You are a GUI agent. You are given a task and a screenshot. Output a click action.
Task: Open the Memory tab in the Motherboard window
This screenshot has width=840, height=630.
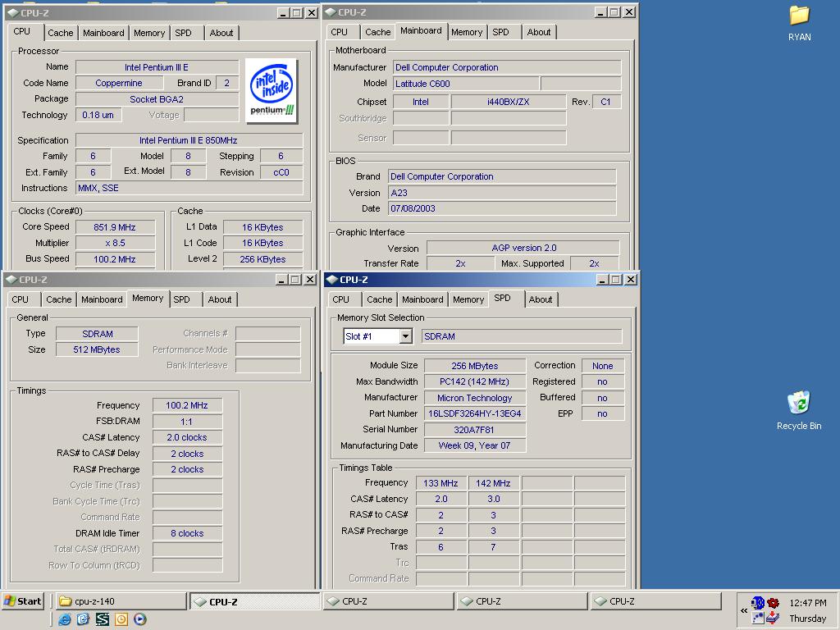tap(467, 32)
